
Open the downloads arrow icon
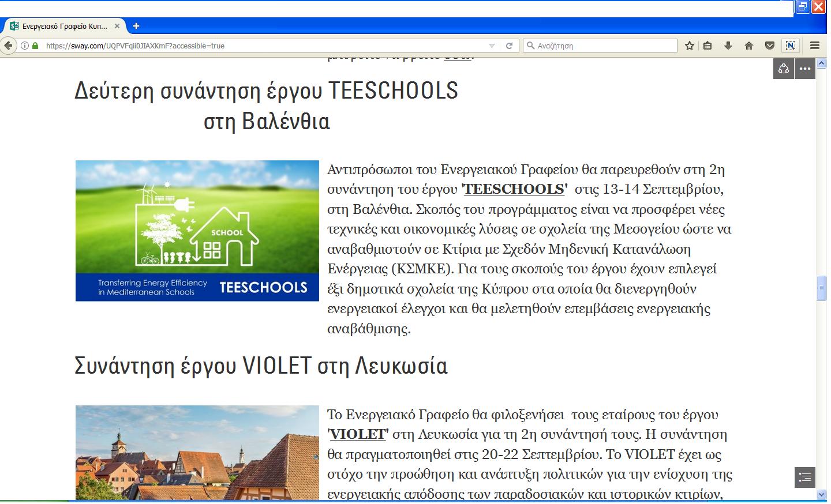(728, 46)
